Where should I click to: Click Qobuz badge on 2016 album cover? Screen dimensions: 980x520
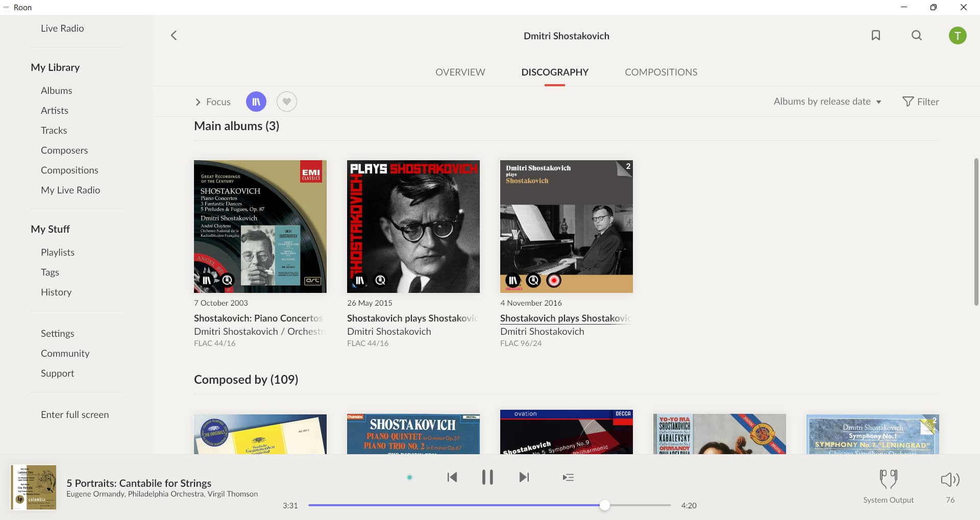point(533,280)
